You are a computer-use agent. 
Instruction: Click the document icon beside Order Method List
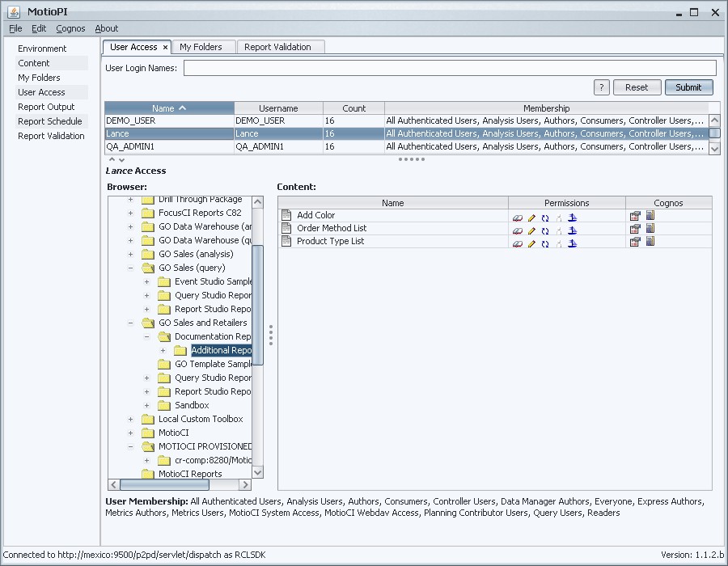pos(286,228)
